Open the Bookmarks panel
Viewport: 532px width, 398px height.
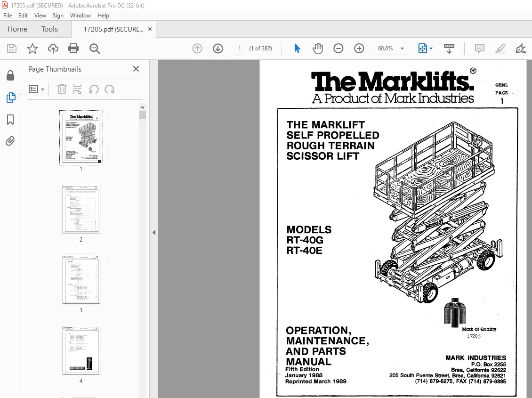click(10, 120)
